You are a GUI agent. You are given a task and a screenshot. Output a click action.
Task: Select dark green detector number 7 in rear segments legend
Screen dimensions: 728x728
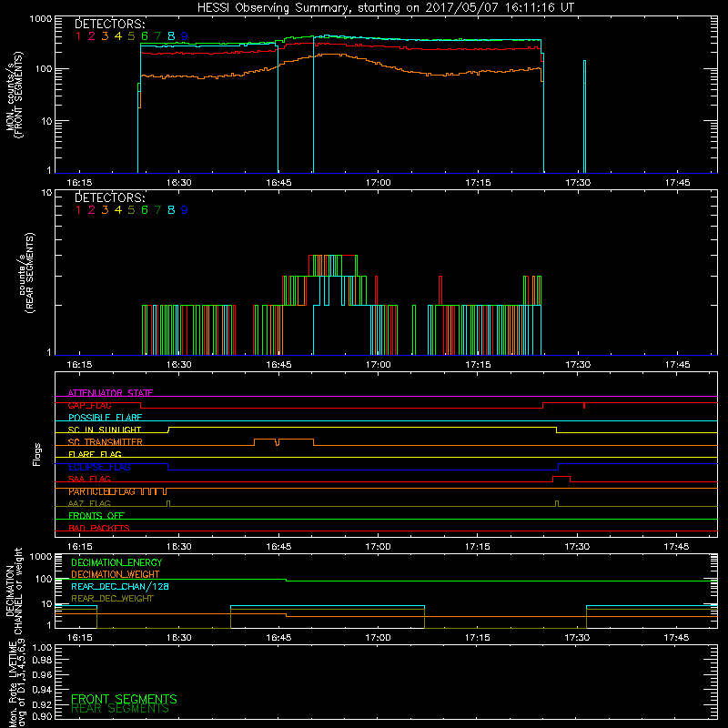click(x=157, y=210)
